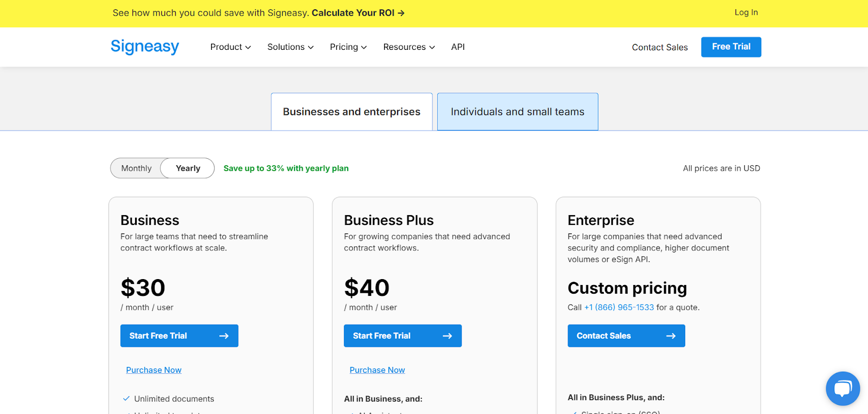Switch billing to Yearly
868x414 pixels.
coord(188,169)
